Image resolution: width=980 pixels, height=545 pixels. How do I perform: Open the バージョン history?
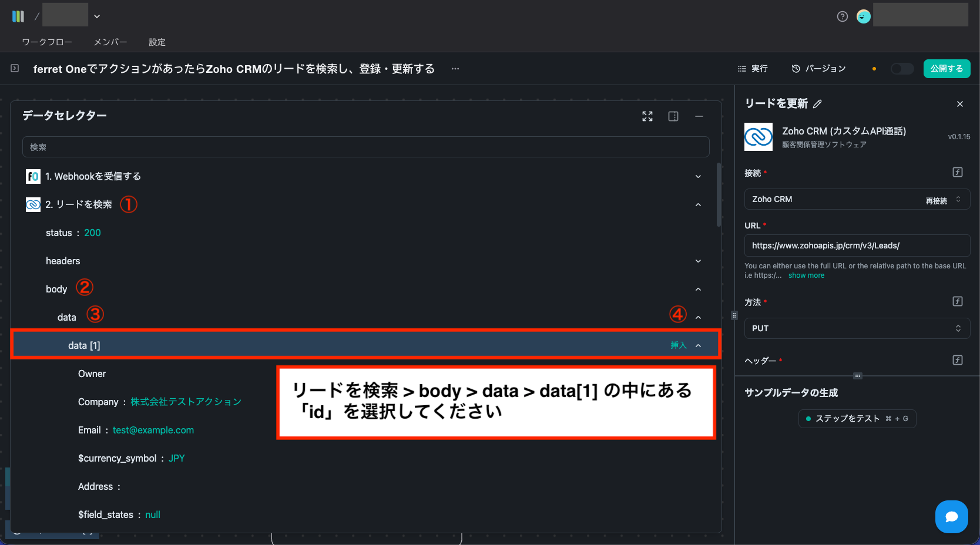coord(818,69)
